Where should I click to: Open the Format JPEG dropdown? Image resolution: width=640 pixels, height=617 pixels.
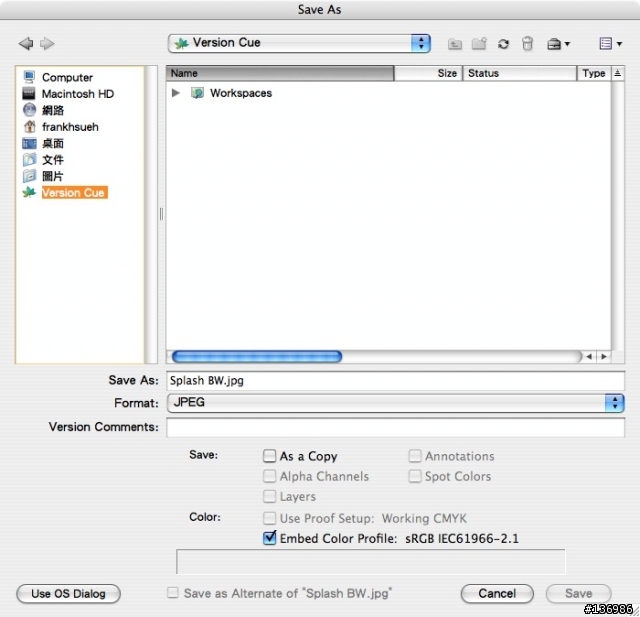point(396,403)
